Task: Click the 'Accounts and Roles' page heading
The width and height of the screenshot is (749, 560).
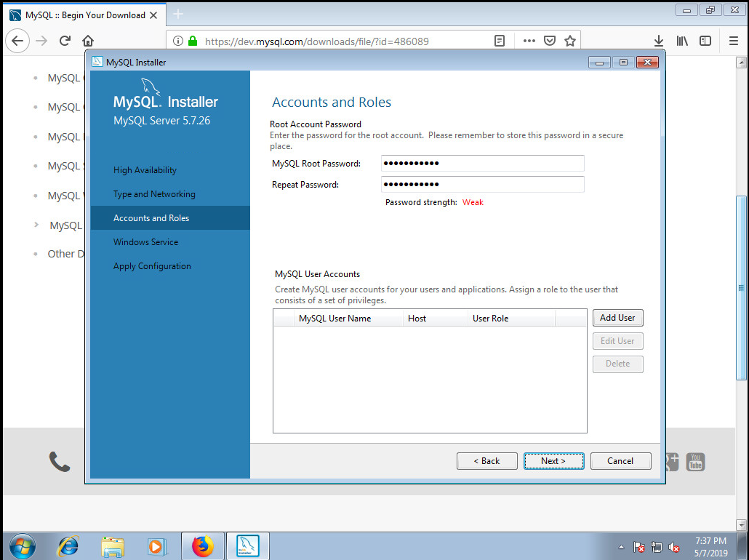Action: (x=332, y=102)
